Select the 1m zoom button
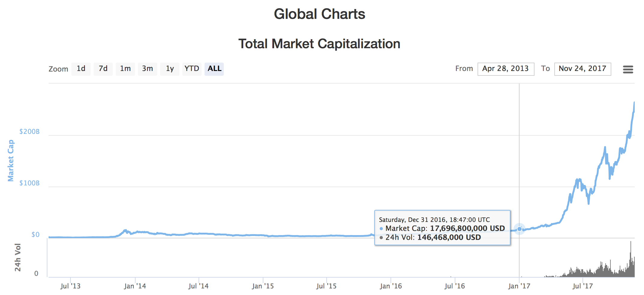 [x=125, y=69]
